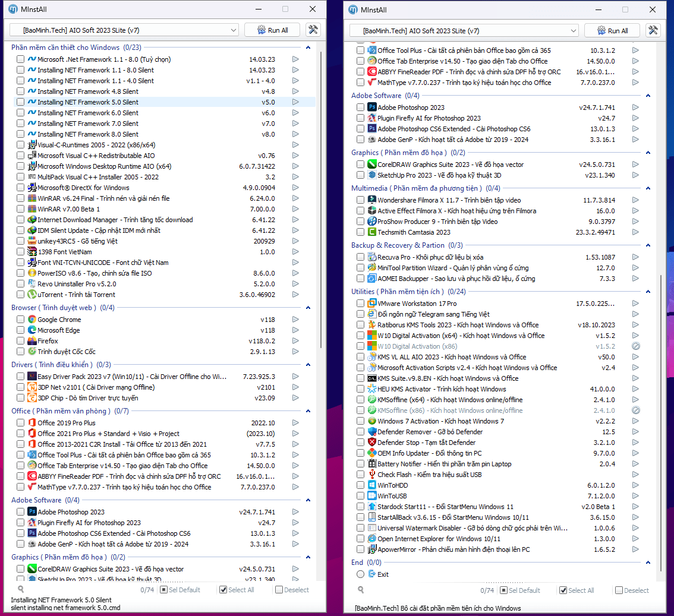674x616 pixels.
Task: Collapse the Office (Phần mềm văn phòng) section
Action: coord(308,411)
